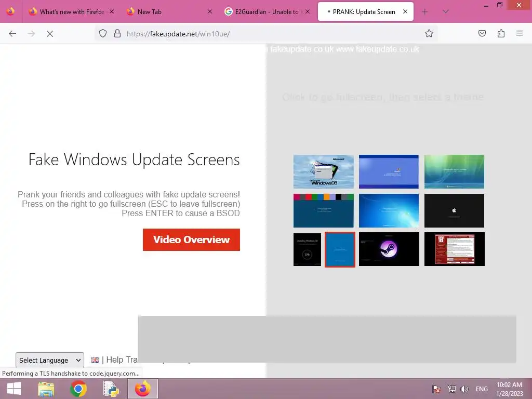
Task: Open the Action Center flag tray icon
Action: [436, 389]
